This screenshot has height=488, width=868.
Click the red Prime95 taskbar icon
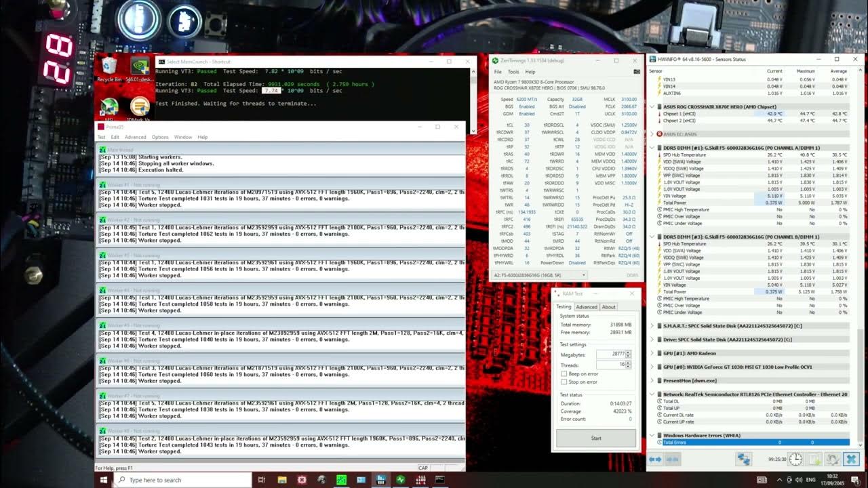[x=302, y=480]
